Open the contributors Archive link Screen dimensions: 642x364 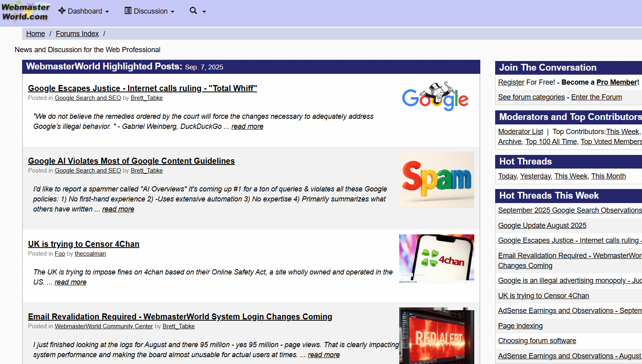(x=510, y=142)
